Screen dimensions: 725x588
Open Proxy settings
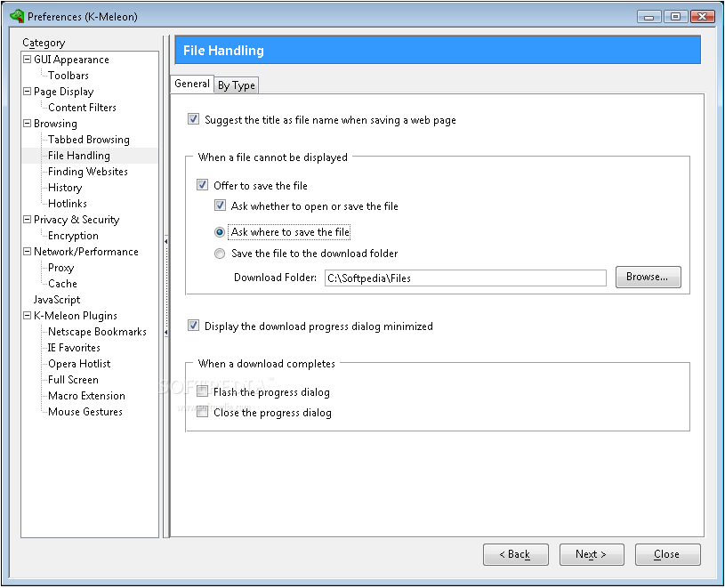pos(60,268)
